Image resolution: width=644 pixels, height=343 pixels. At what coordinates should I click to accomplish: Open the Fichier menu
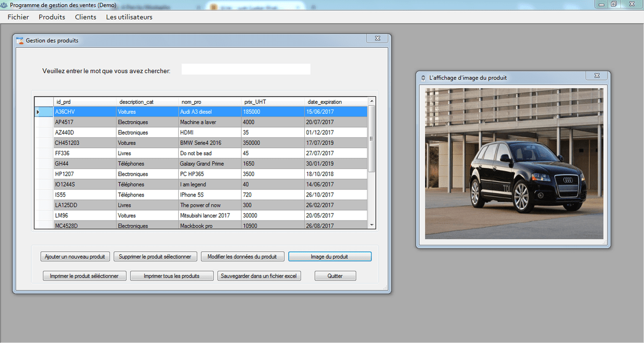(18, 17)
